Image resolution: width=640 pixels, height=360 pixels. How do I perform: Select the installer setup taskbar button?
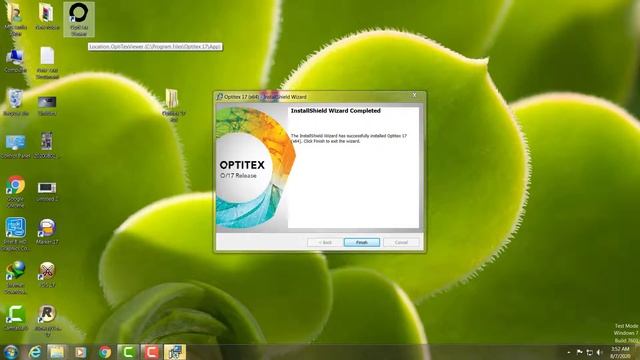click(175, 352)
